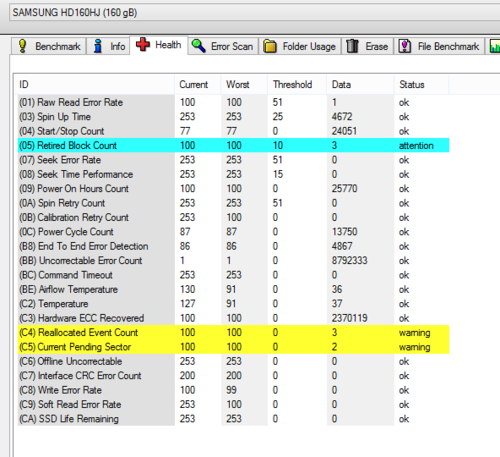Click the 4867 data value

[342, 246]
